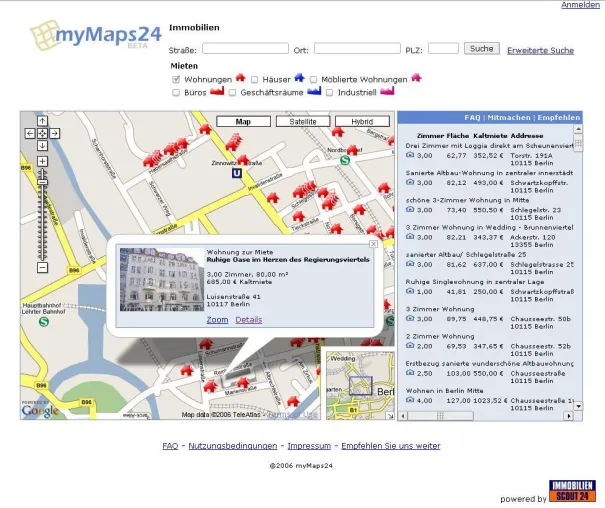Select listing 'sanierter Altbau/ Schlegelstraße 25'
The height and width of the screenshot is (508, 605).
466,255
